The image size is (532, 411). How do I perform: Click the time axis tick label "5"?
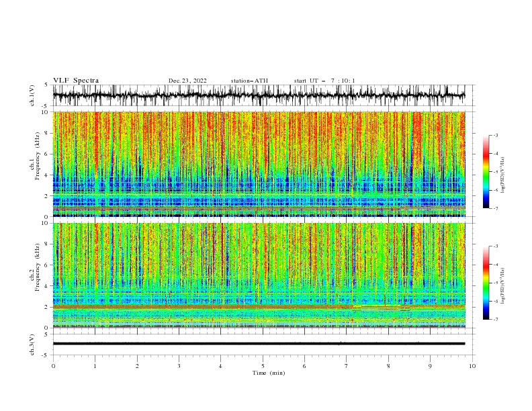263,366
